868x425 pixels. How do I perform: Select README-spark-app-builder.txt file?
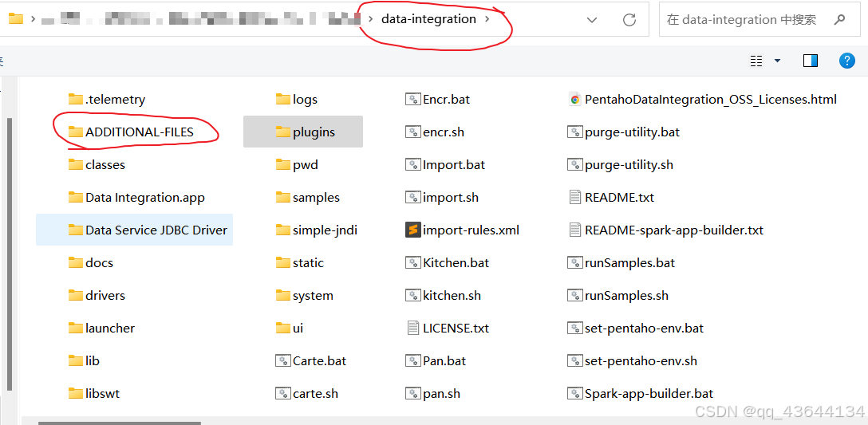click(x=666, y=230)
